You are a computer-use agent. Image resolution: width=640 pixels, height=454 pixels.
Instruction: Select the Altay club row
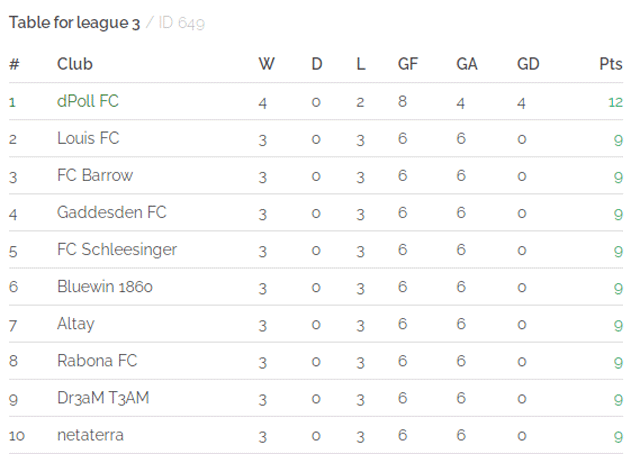pyautogui.click(x=316, y=324)
